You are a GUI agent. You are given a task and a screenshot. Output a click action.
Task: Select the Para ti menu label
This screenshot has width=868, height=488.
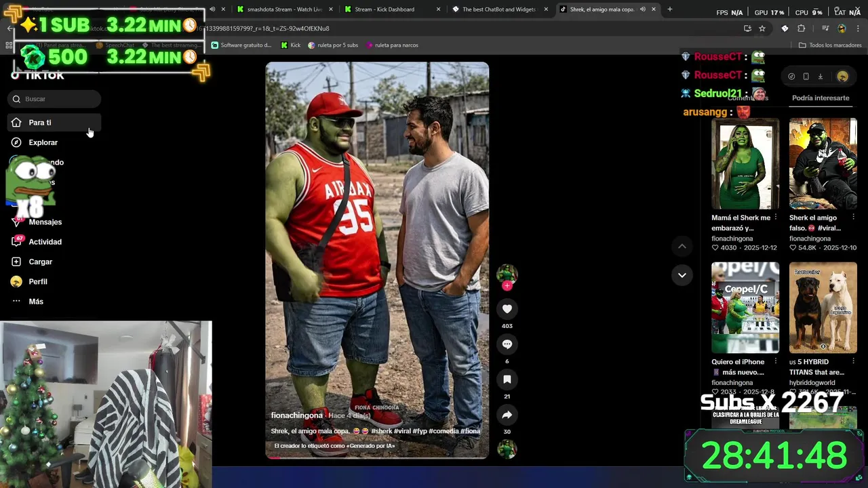[40, 123]
